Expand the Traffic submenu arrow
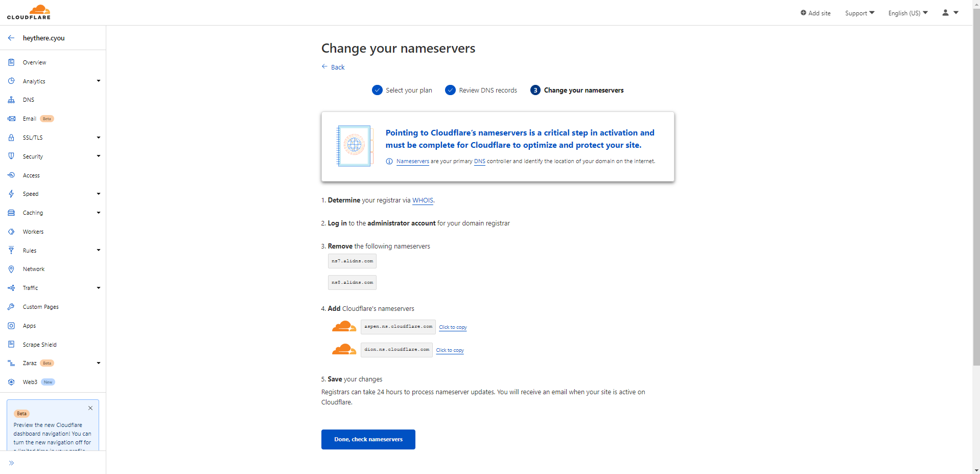 coord(99,288)
